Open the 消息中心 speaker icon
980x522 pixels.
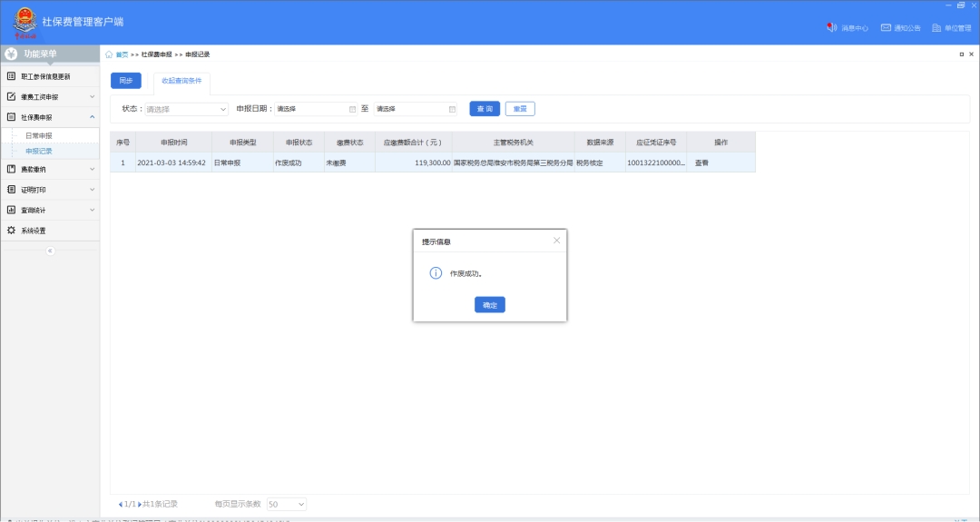pyautogui.click(x=831, y=27)
